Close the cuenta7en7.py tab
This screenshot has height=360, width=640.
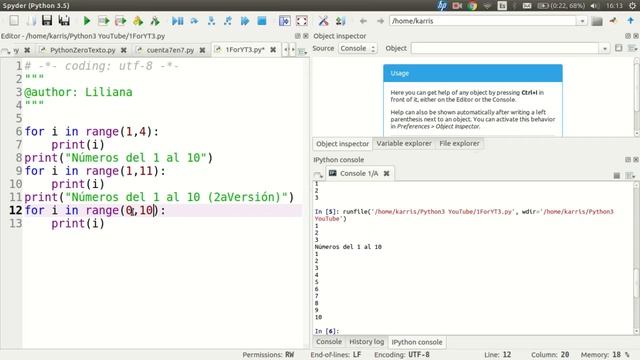click(202, 50)
